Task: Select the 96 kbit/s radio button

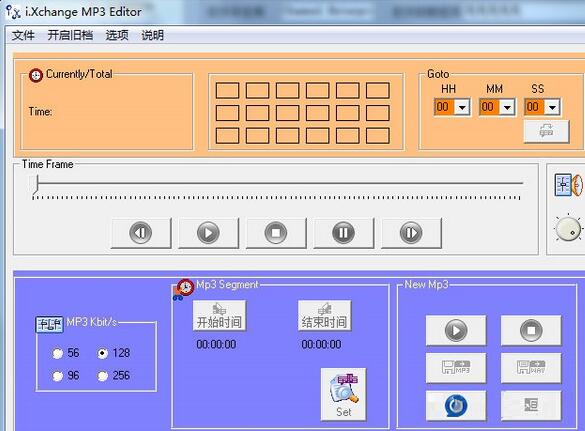Action: point(57,376)
